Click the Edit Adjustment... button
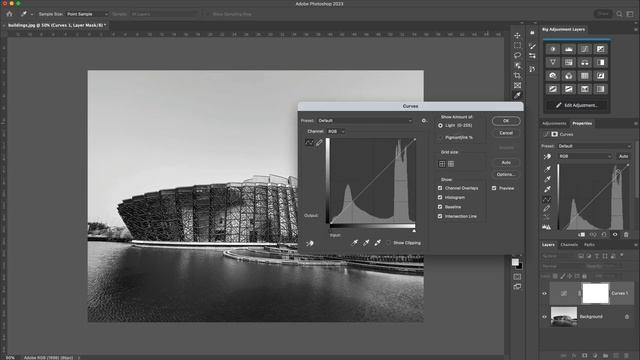 pyautogui.click(x=576, y=105)
